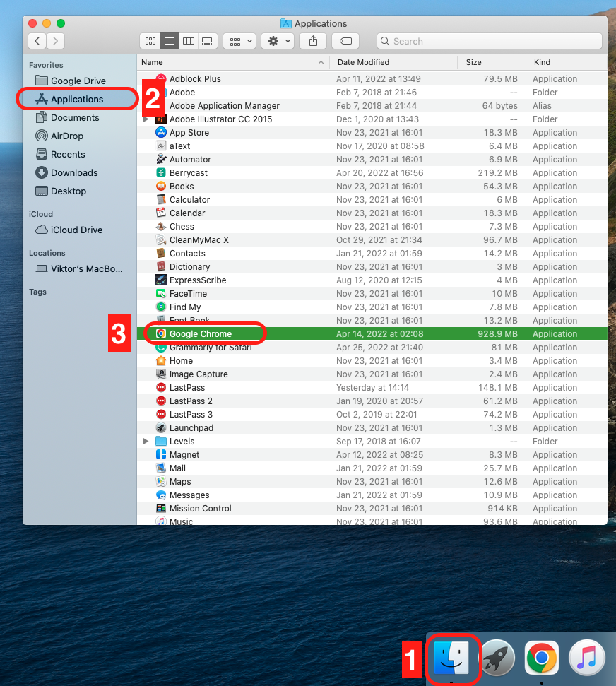Image resolution: width=616 pixels, height=686 pixels.
Task: Sort list by the Size column header
Action: point(473,62)
